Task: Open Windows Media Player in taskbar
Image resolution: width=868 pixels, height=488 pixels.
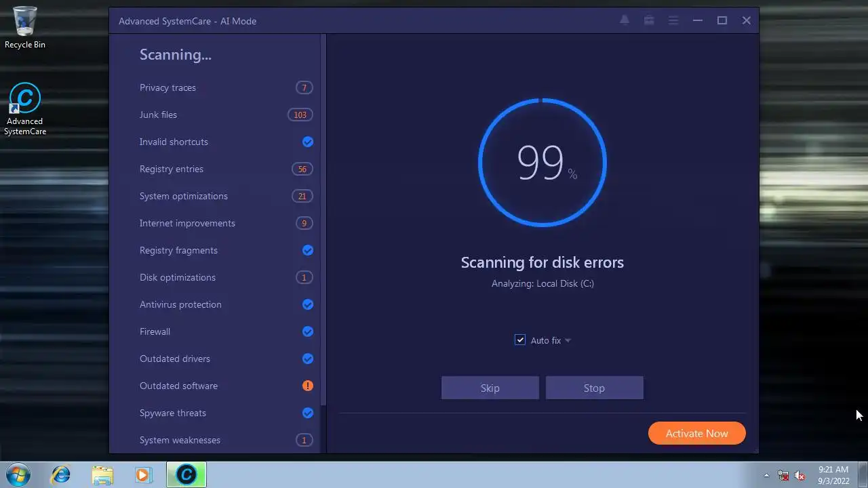Action: (x=143, y=474)
